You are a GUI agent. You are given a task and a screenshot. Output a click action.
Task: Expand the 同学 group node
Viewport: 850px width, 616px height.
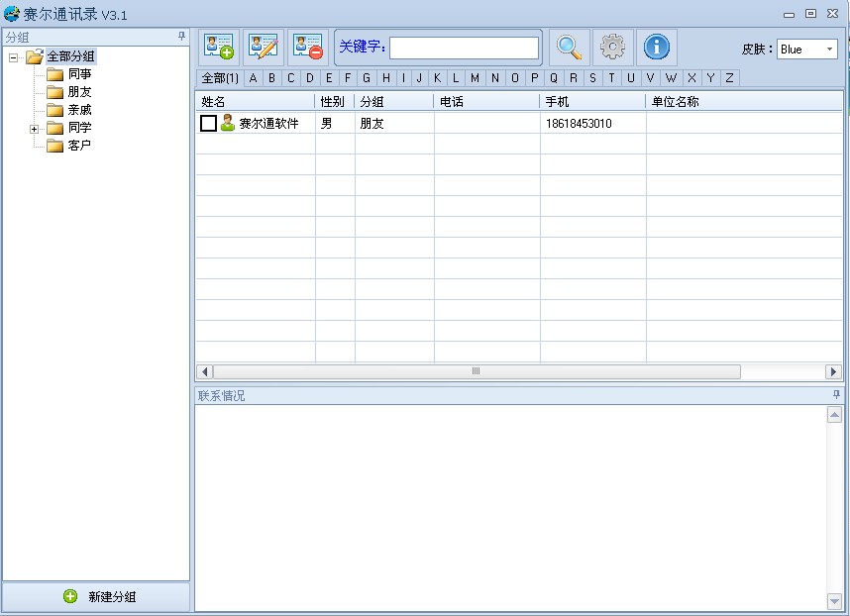click(x=34, y=129)
